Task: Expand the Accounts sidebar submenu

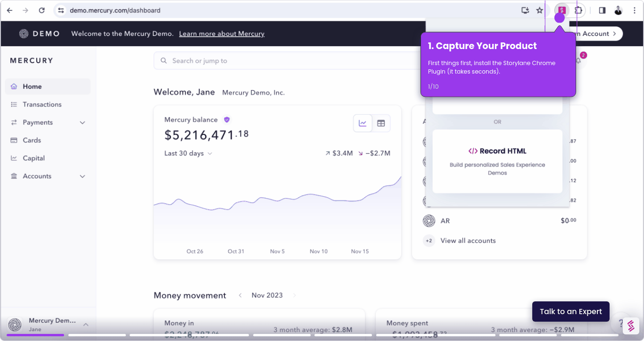Action: [83, 176]
